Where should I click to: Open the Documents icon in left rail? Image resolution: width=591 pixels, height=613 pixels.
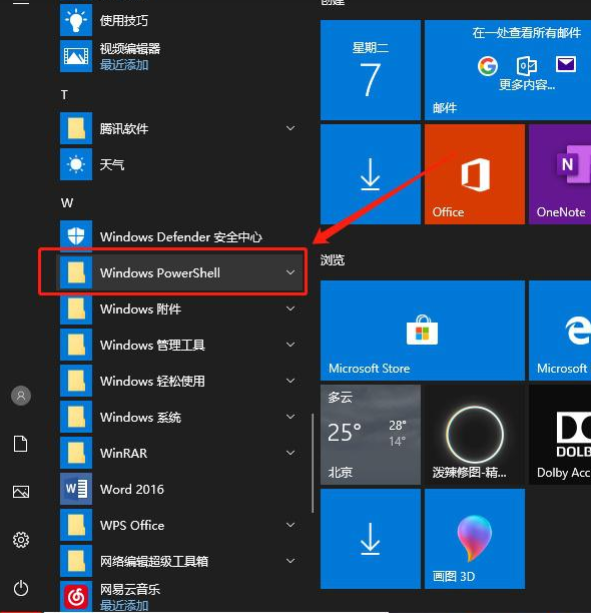coord(21,444)
